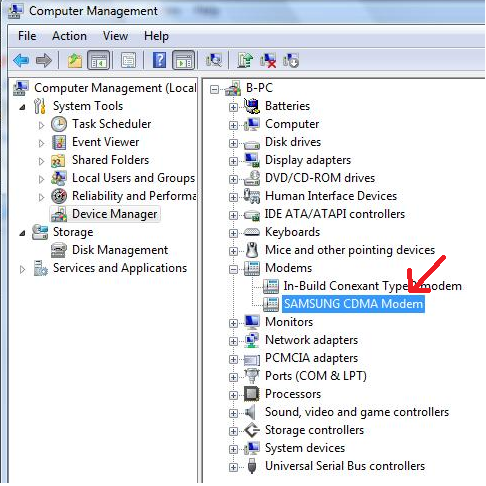Viewport: 486px width, 486px height.
Task: Expand the Batteries node
Action: 233,107
